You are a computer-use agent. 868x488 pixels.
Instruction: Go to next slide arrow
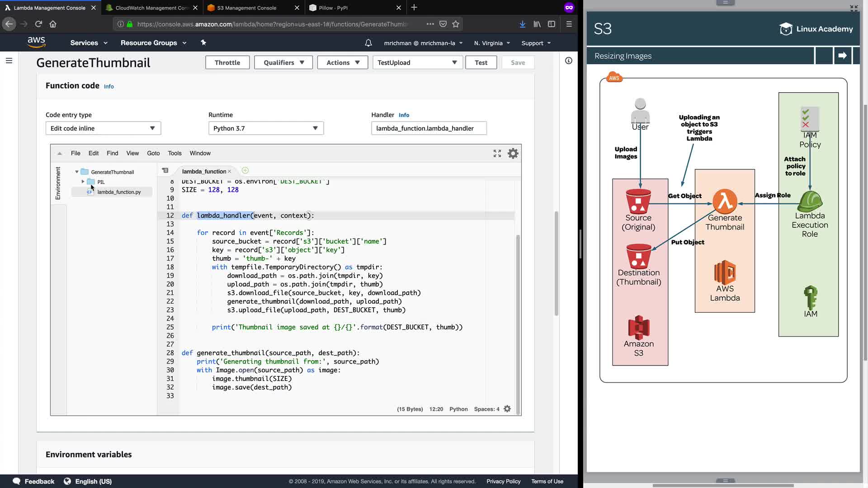pyautogui.click(x=842, y=56)
